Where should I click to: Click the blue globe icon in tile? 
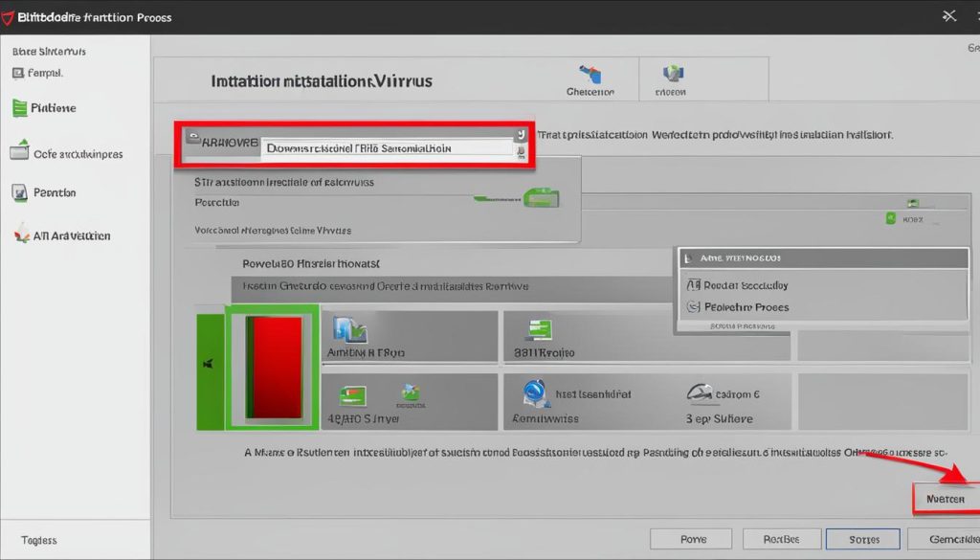pyautogui.click(x=534, y=392)
